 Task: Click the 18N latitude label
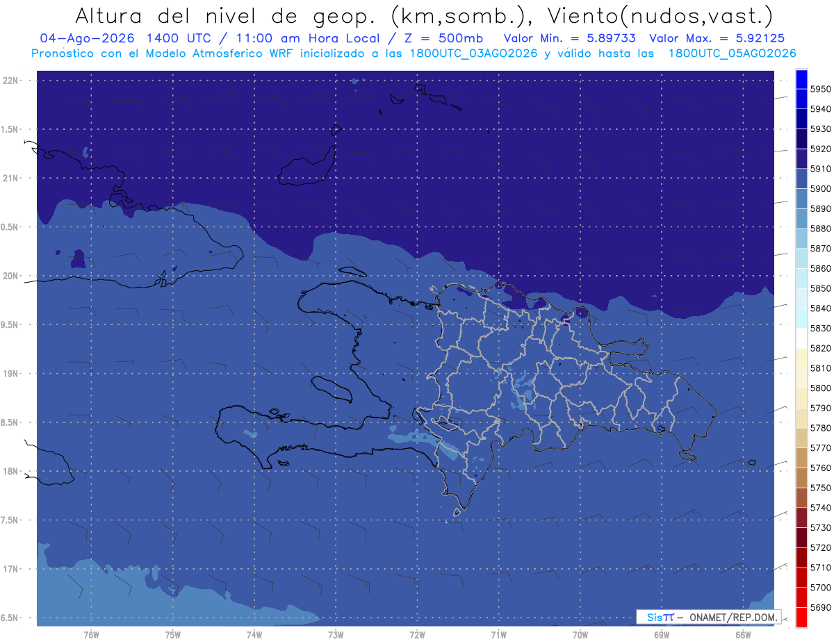(x=10, y=471)
